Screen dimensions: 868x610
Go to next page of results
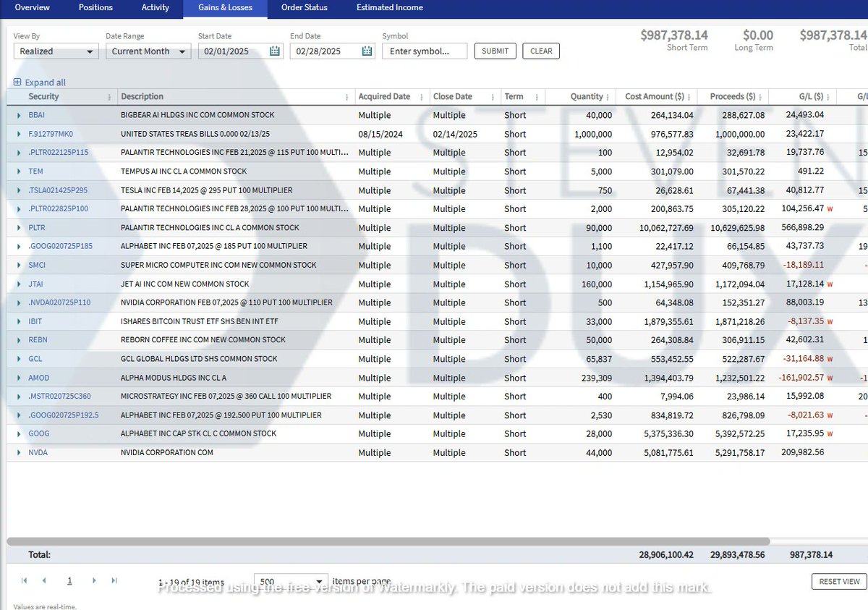[x=94, y=580]
